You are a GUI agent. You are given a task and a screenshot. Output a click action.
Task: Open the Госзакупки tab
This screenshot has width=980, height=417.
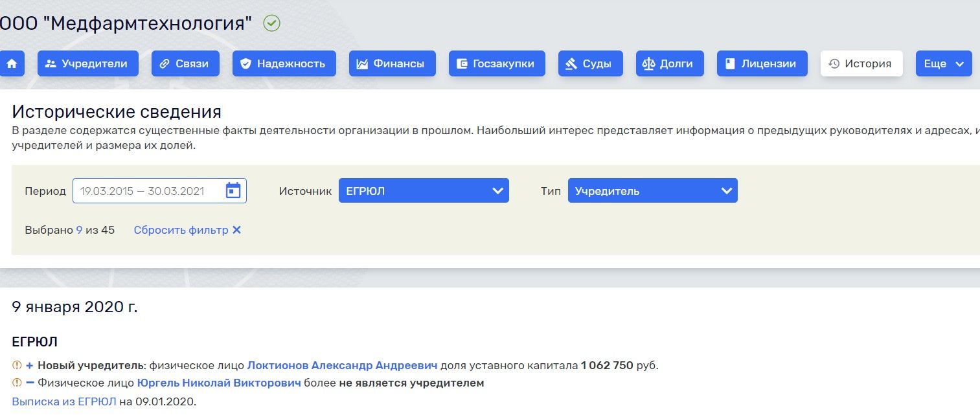(x=497, y=63)
